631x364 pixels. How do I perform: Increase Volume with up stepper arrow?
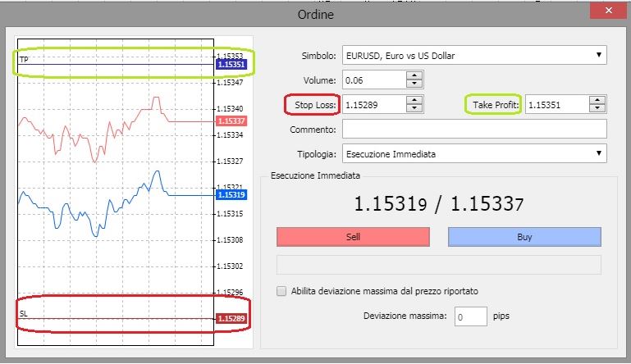click(414, 75)
